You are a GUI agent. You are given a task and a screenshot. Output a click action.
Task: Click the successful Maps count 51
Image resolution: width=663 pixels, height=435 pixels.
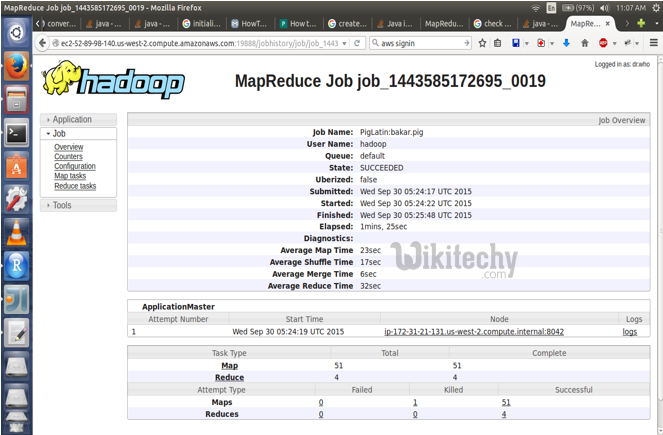506,402
